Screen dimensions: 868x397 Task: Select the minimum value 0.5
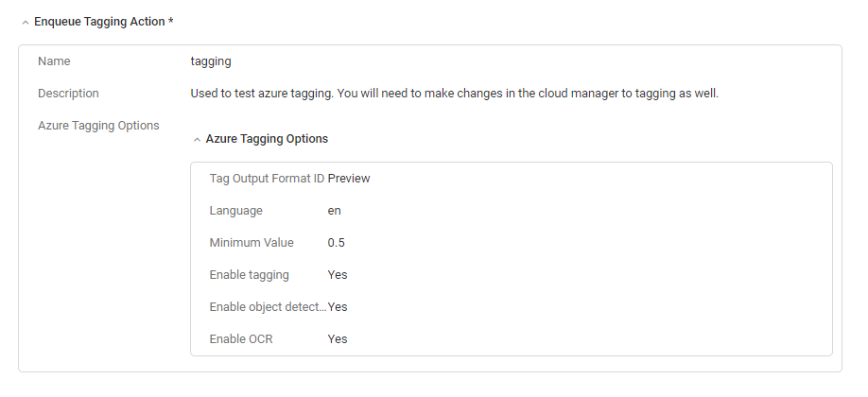coord(336,243)
